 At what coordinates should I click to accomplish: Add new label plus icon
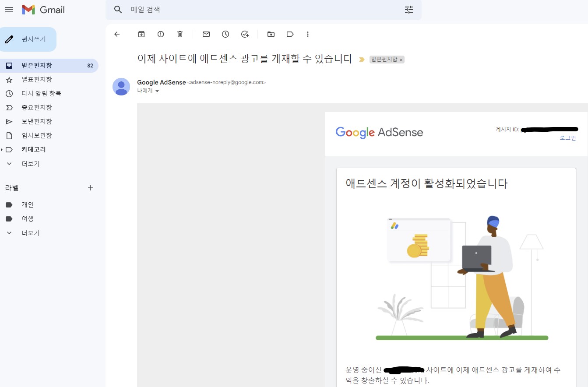[91, 188]
